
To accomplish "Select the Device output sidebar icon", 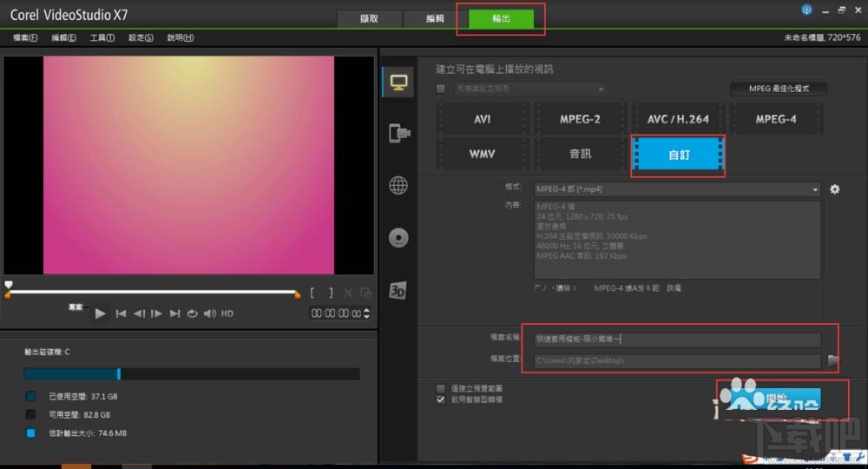I will click(398, 133).
